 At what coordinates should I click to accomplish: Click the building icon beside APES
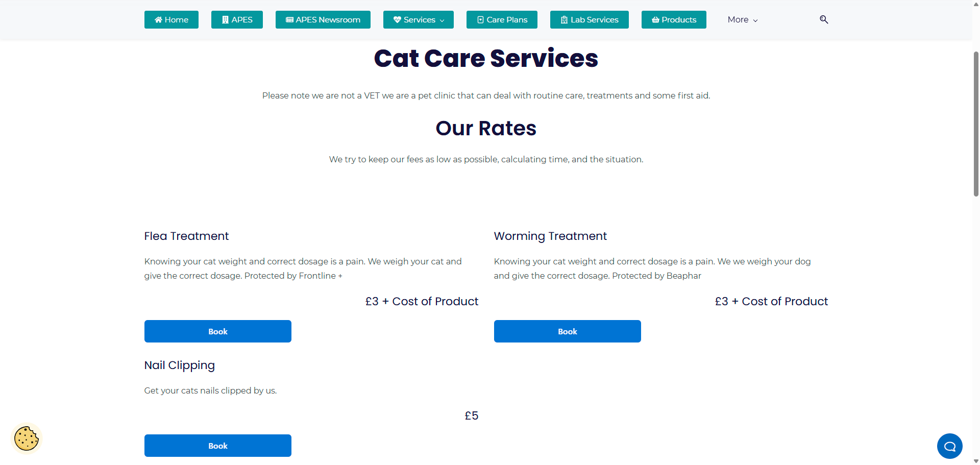click(225, 20)
